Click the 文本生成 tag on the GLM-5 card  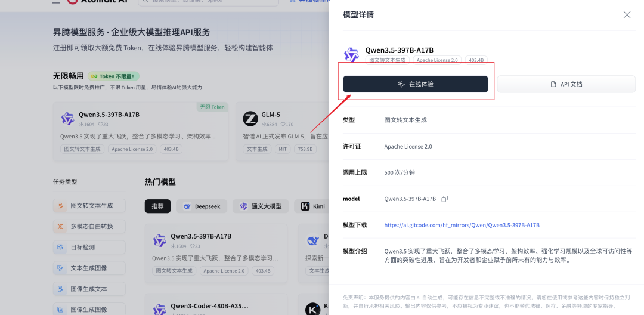(x=257, y=149)
